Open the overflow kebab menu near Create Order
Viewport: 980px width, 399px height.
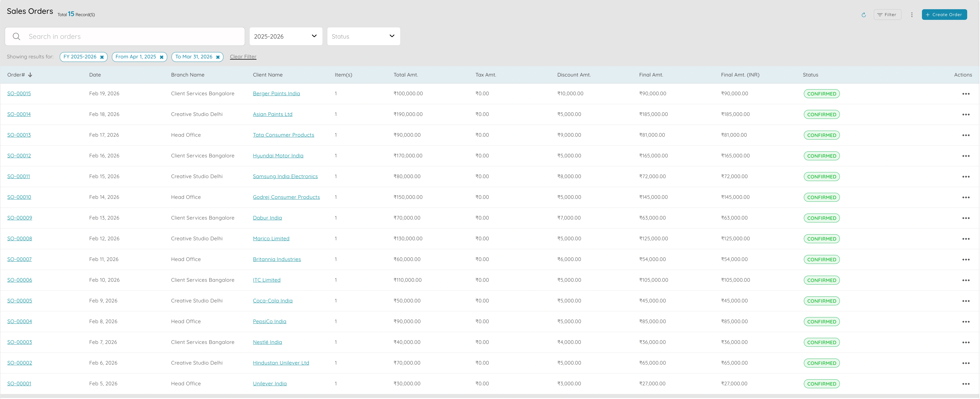[x=912, y=14]
